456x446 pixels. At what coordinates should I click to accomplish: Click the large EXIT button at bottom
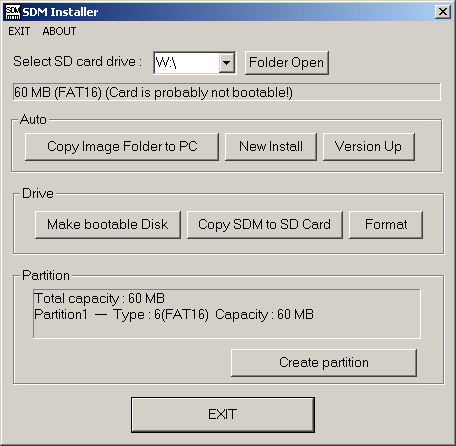point(223,414)
